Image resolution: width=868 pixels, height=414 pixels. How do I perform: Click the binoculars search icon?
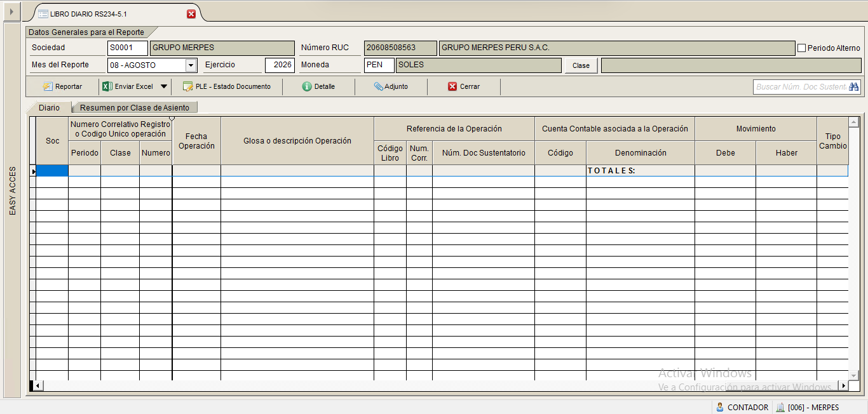(x=853, y=87)
